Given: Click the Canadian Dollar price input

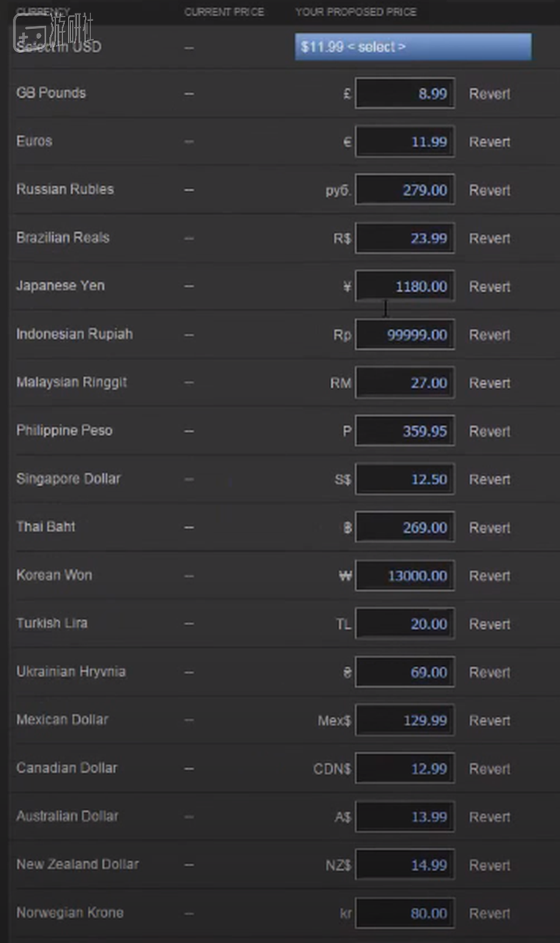Looking at the screenshot, I should tap(405, 768).
